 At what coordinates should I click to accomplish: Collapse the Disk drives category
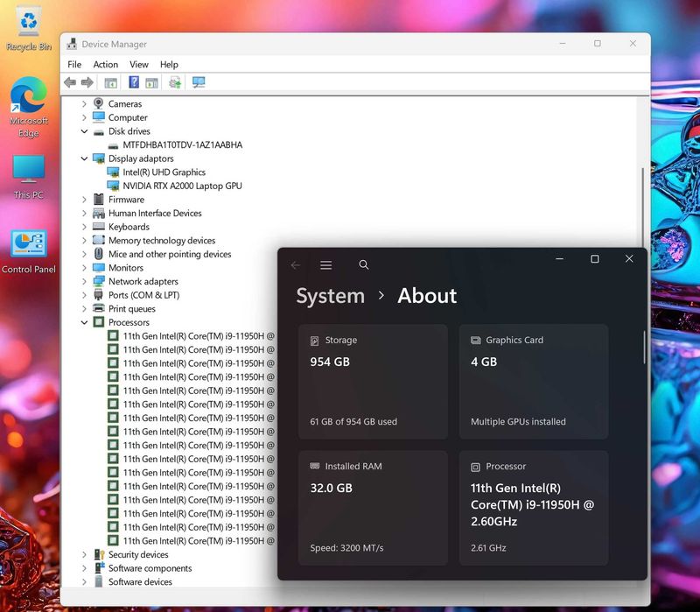[84, 131]
